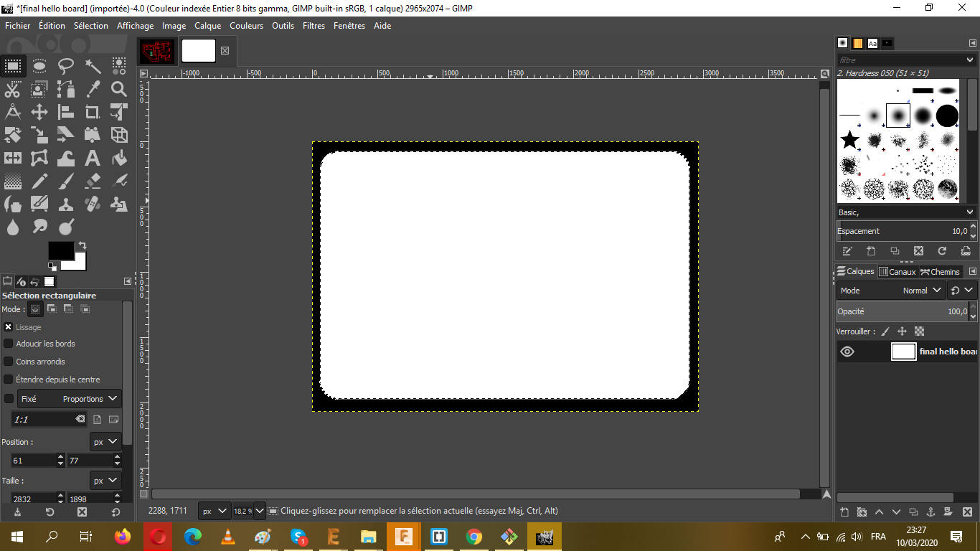
Task: Click the new layer icon in Calques panel
Action: click(x=844, y=512)
